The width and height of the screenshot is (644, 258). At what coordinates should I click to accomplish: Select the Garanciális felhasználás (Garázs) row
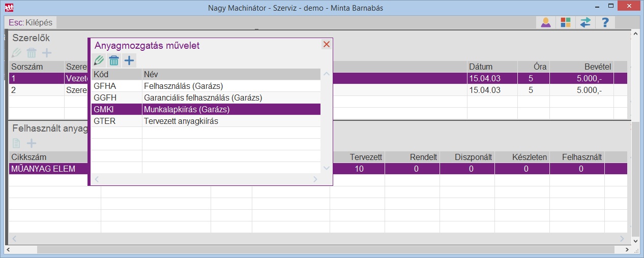coord(206,98)
